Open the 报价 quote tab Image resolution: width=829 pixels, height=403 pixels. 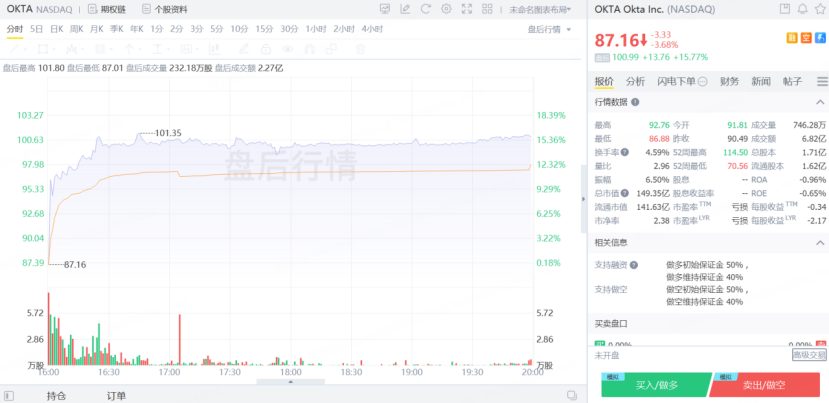click(x=604, y=81)
